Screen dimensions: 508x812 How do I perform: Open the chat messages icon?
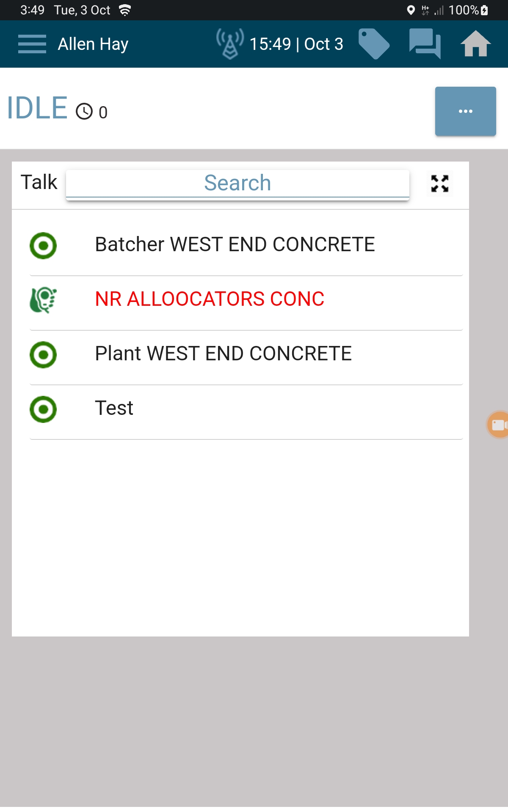(x=425, y=44)
